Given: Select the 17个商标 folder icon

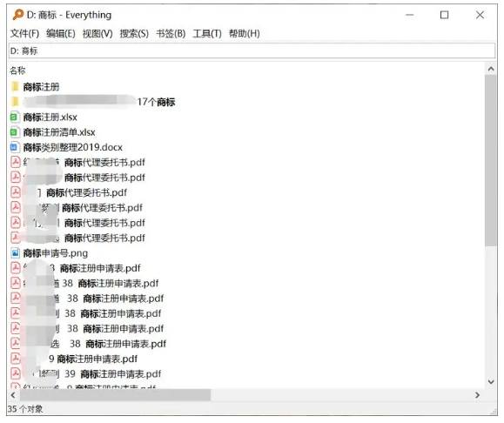Looking at the screenshot, I should [x=15, y=102].
